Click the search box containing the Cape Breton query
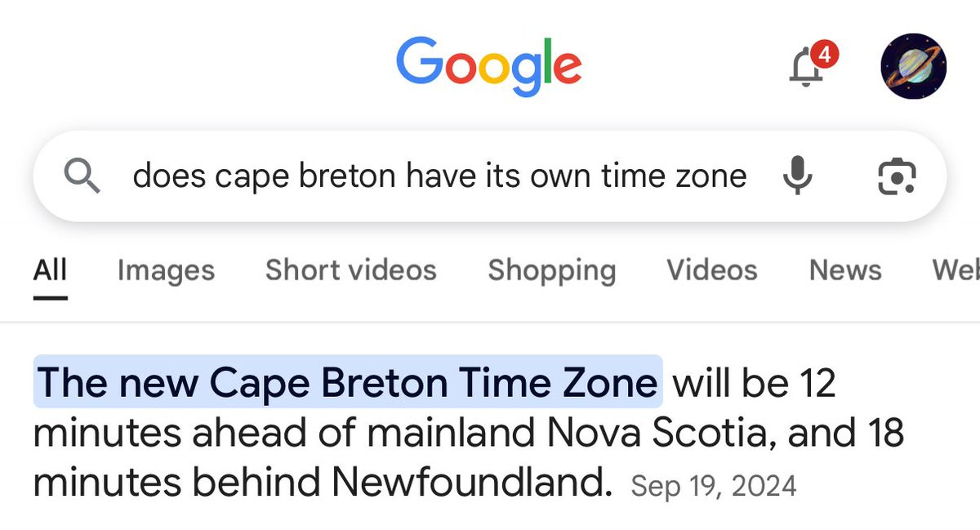This screenshot has width=980, height=530. (x=439, y=176)
